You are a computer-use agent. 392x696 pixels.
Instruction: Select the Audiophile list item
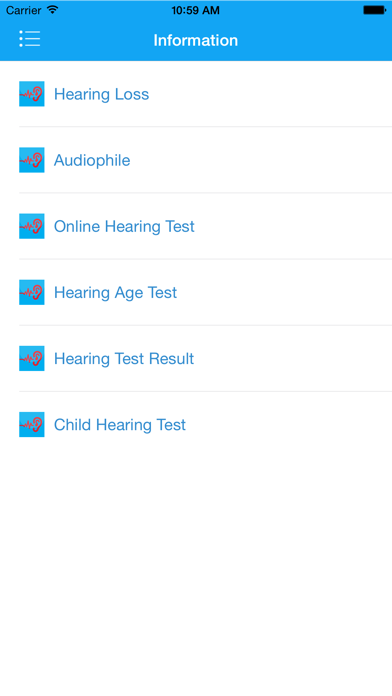196,160
